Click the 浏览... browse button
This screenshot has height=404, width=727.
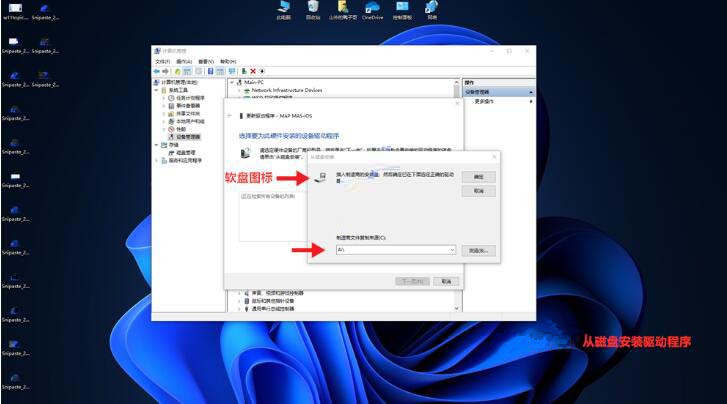click(478, 250)
